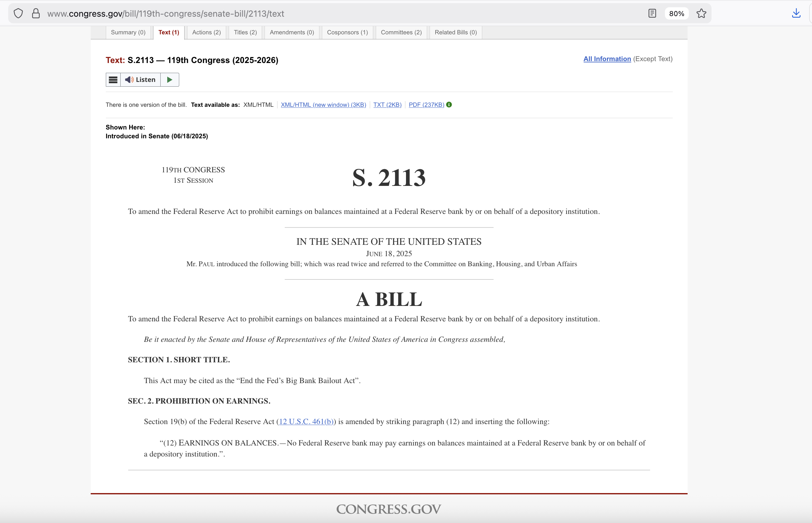Viewport: 812px width, 523px height.
Task: Open the All Information link
Action: point(607,59)
